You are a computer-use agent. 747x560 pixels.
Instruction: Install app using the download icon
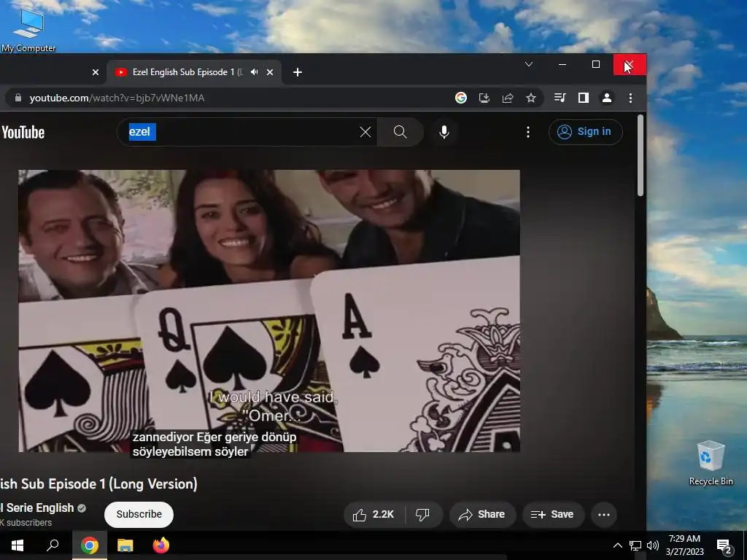pos(484,98)
